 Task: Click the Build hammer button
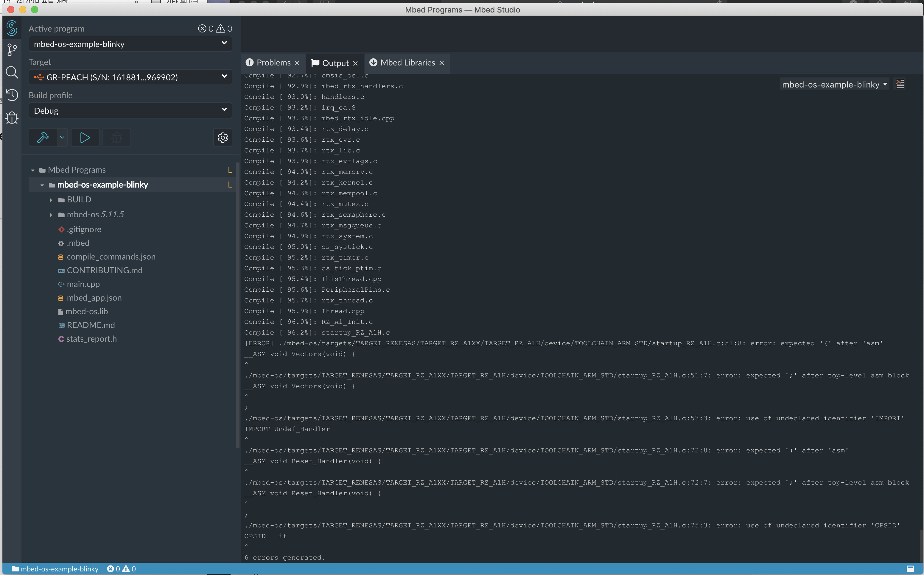coord(43,137)
